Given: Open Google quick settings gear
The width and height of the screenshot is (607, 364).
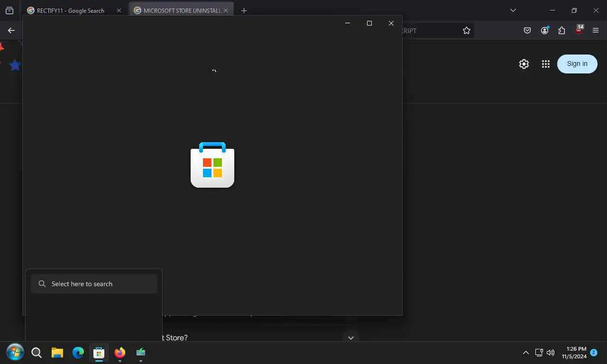Looking at the screenshot, I should click(x=524, y=64).
